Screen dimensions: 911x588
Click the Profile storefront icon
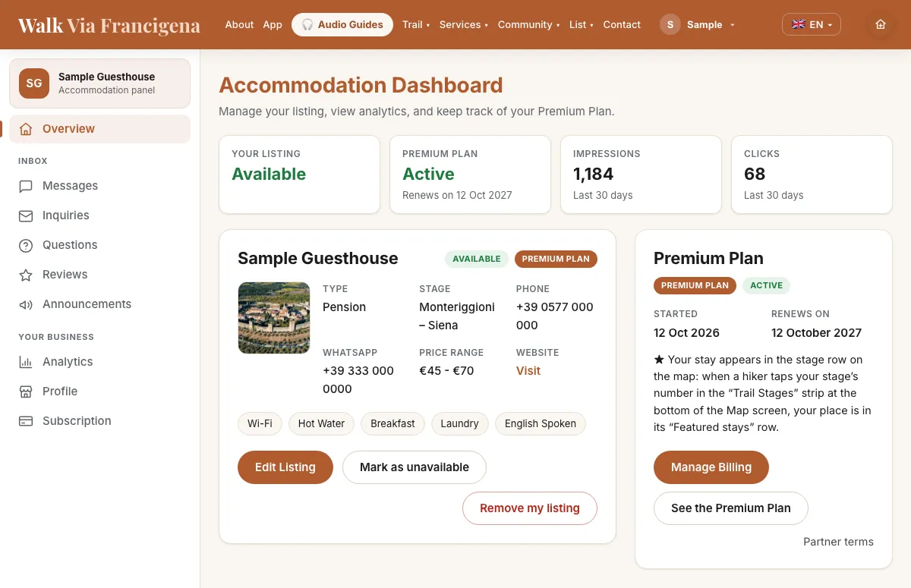pos(26,391)
